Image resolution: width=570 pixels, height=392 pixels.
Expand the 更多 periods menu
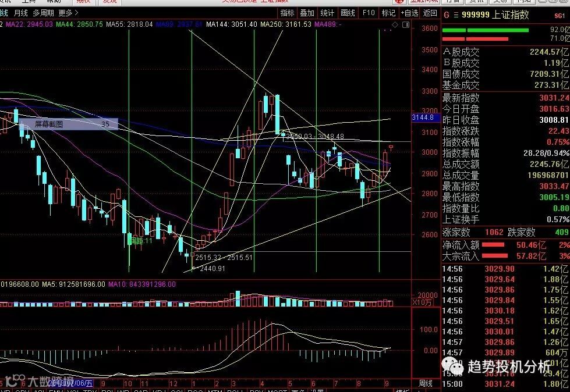tap(68, 13)
